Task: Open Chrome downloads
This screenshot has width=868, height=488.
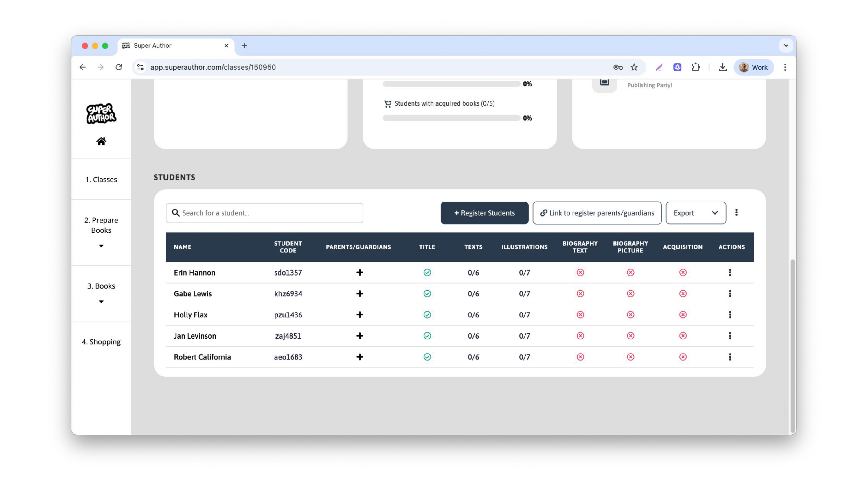Action: pos(722,67)
